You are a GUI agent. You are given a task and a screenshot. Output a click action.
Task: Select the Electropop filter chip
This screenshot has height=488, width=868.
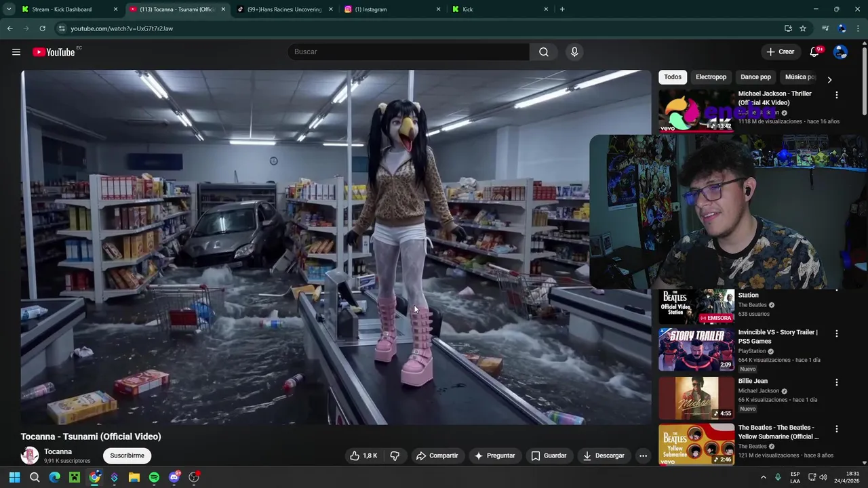point(711,77)
